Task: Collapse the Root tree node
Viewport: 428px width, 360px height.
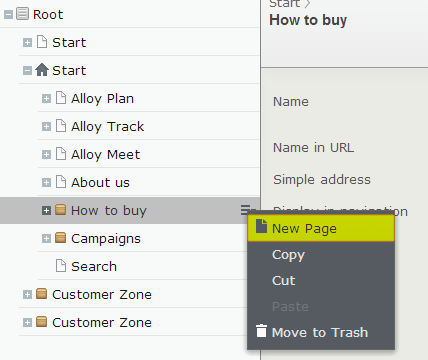Action: [x=8, y=14]
